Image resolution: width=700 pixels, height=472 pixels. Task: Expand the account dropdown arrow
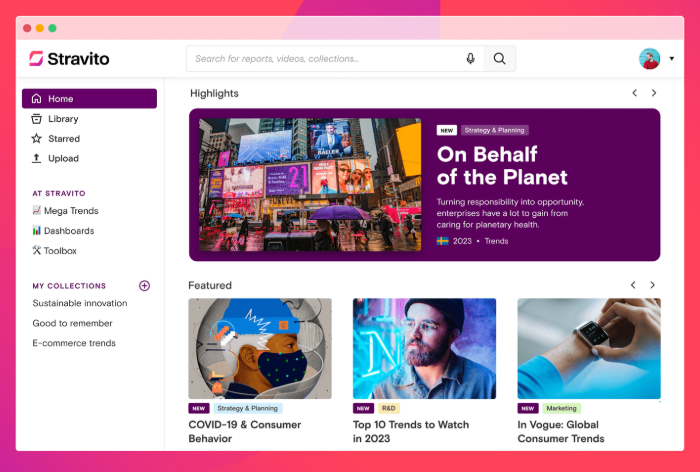pos(671,59)
